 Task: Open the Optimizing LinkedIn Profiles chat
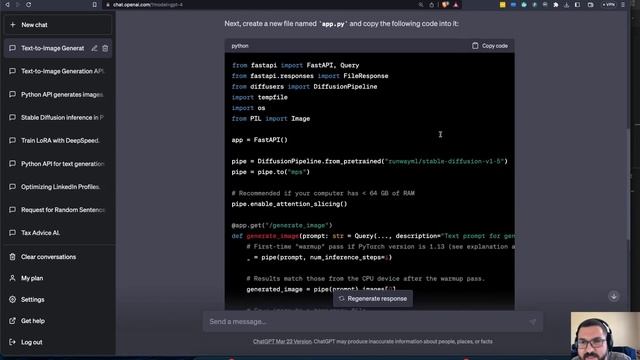(58, 187)
